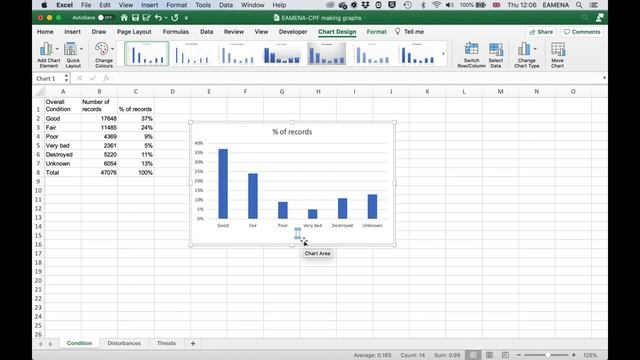Expand the Add Chart Element dropdown arrow
Screen dimensions: 640x360
click(x=57, y=49)
